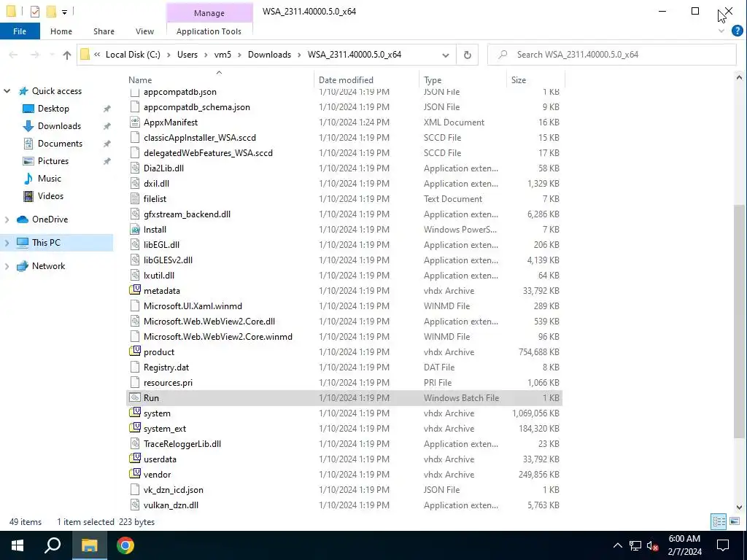Click the vendor vhdx archive icon

135,474
